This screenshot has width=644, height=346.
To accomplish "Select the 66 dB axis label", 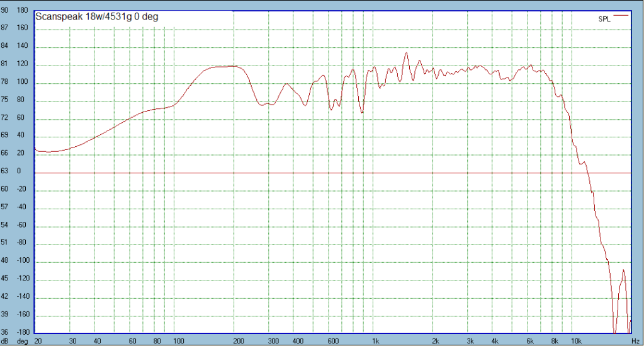I will (x=4, y=153).
